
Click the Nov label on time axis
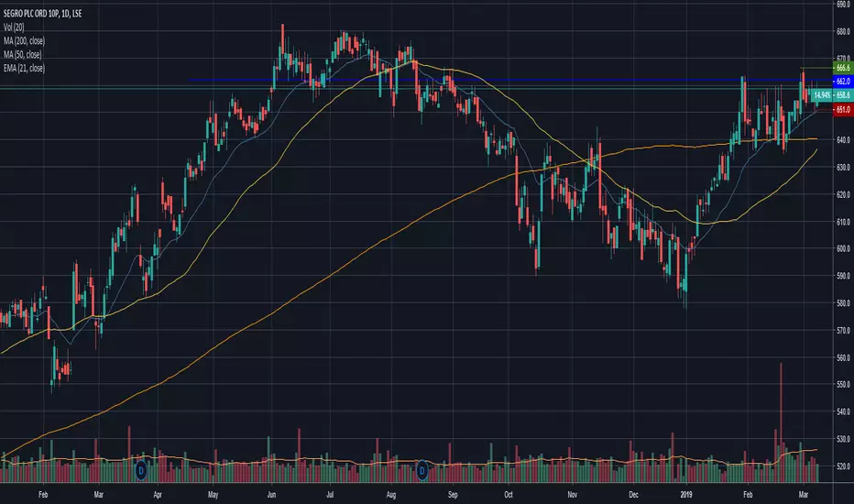point(572,495)
